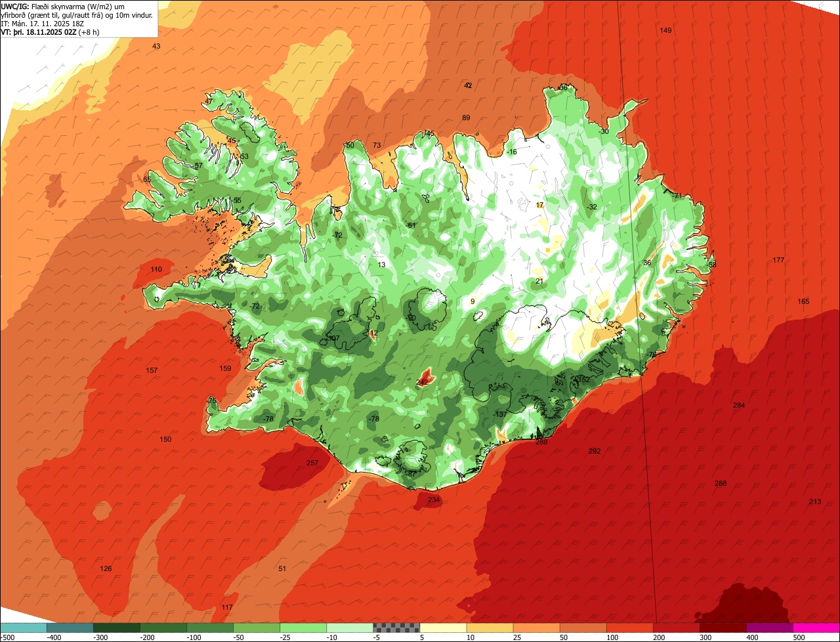Click the value 75 on Reykjanes peninsula
The height and width of the screenshot is (642, 840).
tap(212, 401)
